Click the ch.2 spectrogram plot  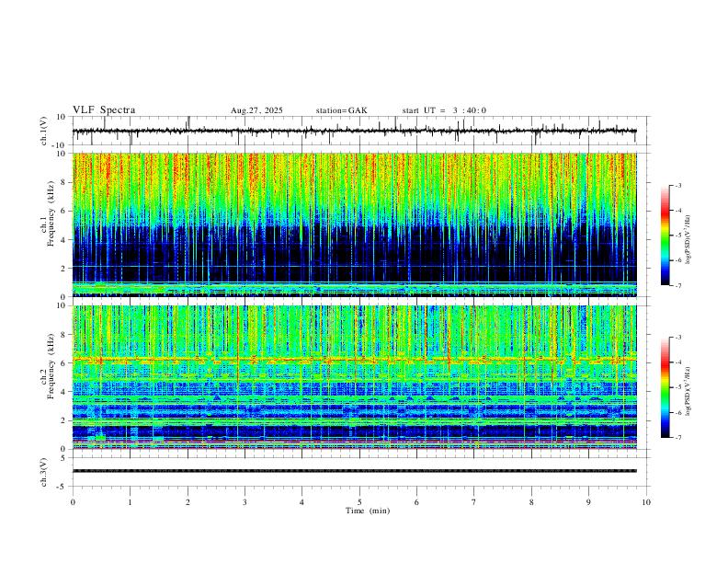click(355, 377)
